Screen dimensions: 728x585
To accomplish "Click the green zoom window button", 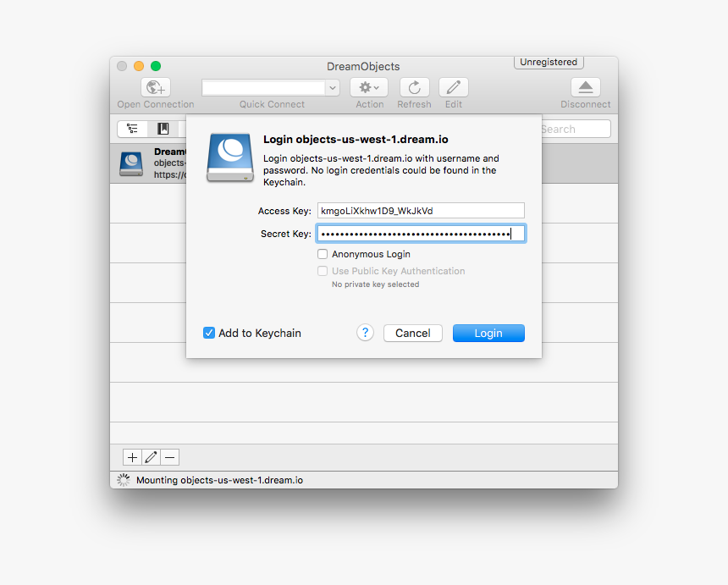I will [x=156, y=66].
